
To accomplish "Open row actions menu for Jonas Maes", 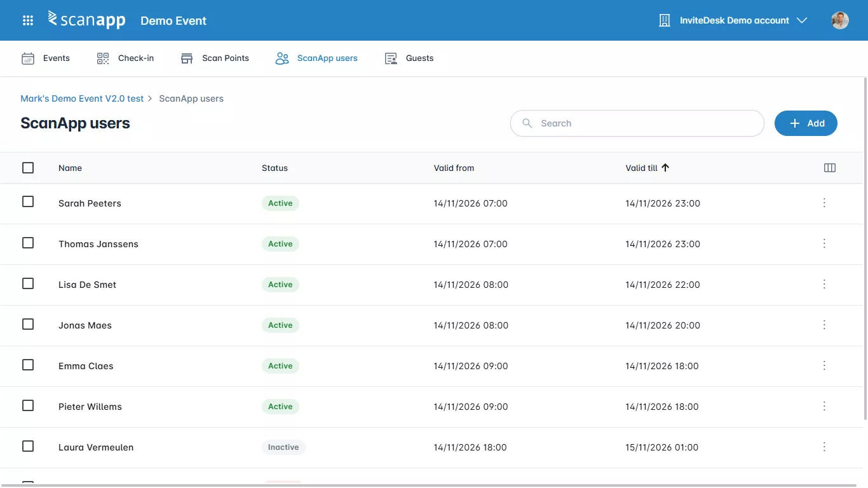I will (x=824, y=325).
